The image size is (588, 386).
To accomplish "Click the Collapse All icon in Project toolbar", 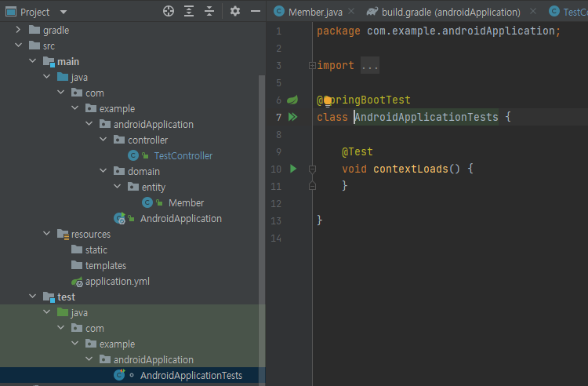I will [x=209, y=12].
